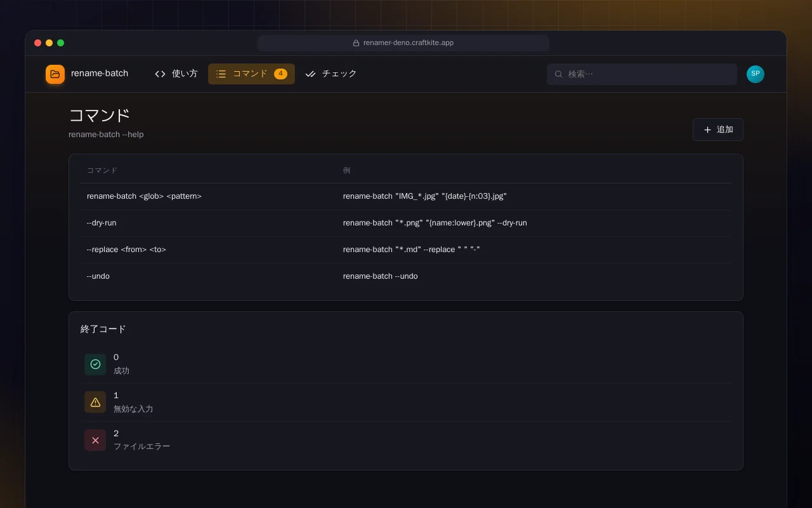812x508 pixels.
Task: Click the renamer-deno.craftkite.app address bar
Action: point(403,43)
